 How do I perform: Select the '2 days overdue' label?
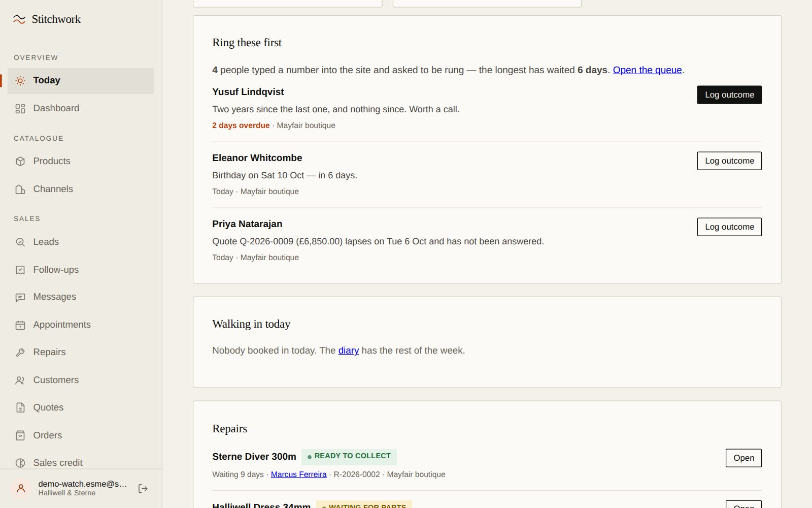coord(241,125)
